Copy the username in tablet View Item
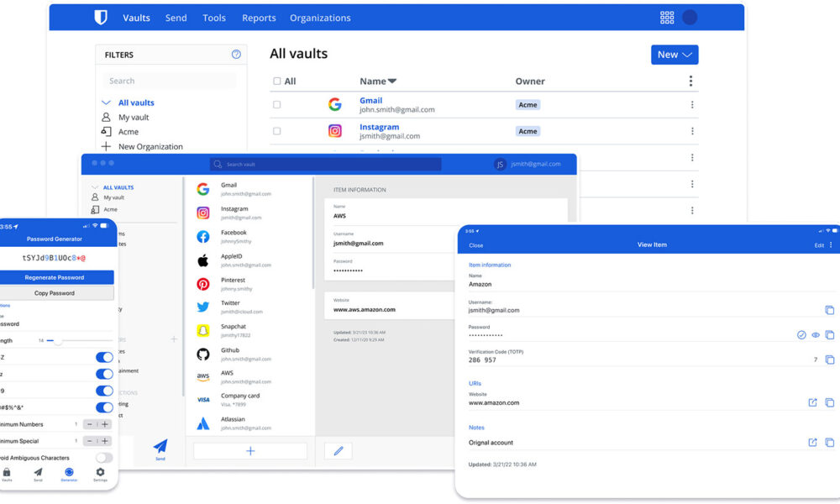Screen dimensions: 840x504 coord(829,310)
